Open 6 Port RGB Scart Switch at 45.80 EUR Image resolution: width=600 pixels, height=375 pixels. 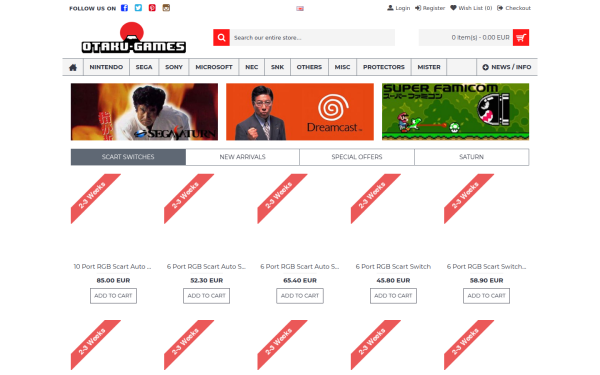point(393,267)
